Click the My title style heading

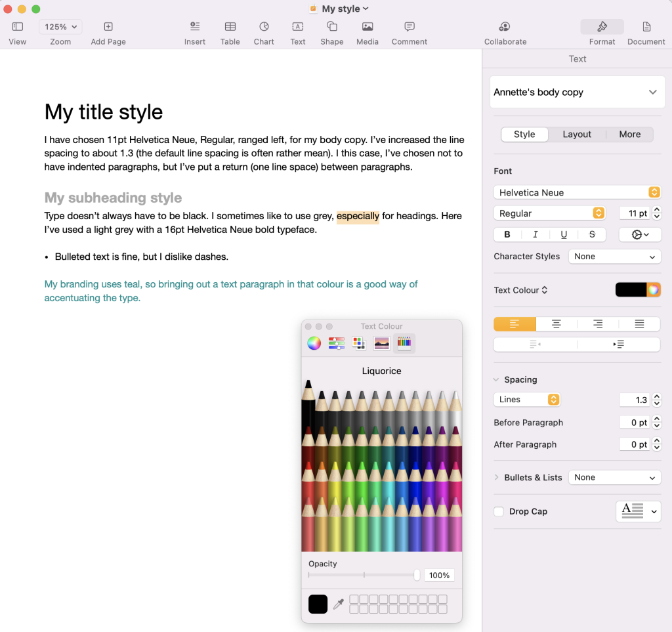tap(104, 112)
